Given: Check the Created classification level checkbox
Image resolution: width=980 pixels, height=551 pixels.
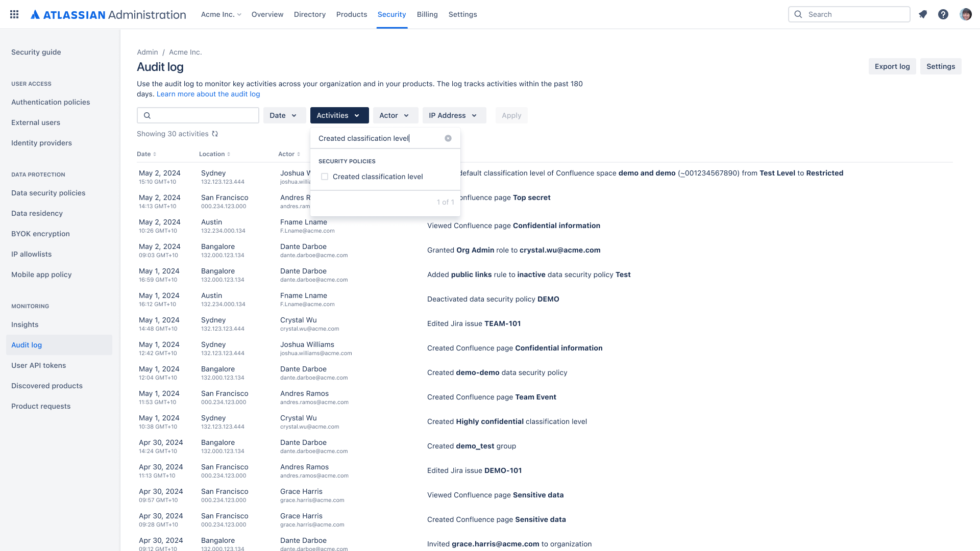Looking at the screenshot, I should coord(325,177).
